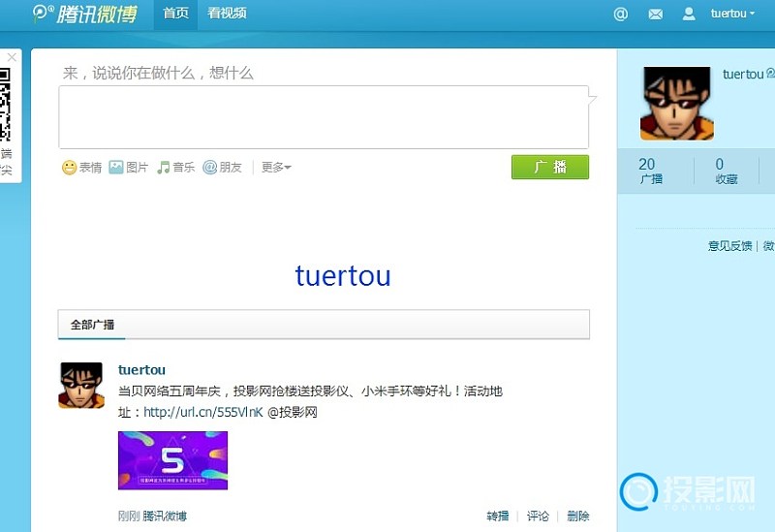Click the Tencent Weibo logo

click(x=84, y=14)
